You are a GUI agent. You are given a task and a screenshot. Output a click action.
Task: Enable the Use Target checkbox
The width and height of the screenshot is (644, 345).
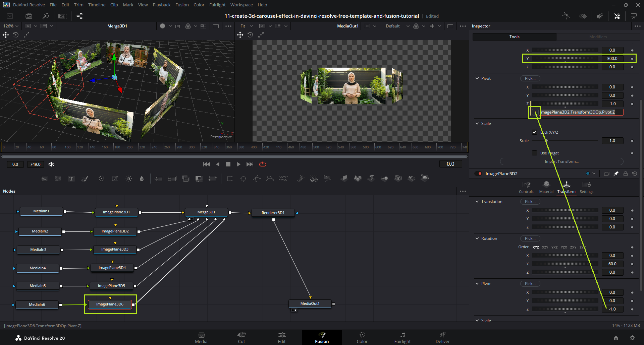(535, 153)
